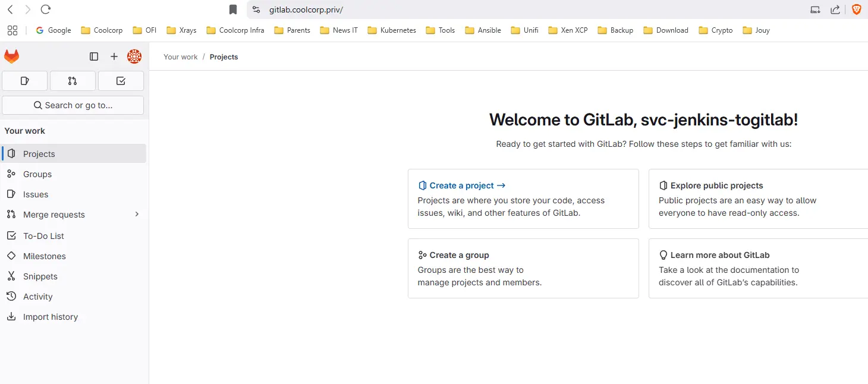Select Groups in the sidebar
Screen dimensions: 868x384
pos(37,174)
